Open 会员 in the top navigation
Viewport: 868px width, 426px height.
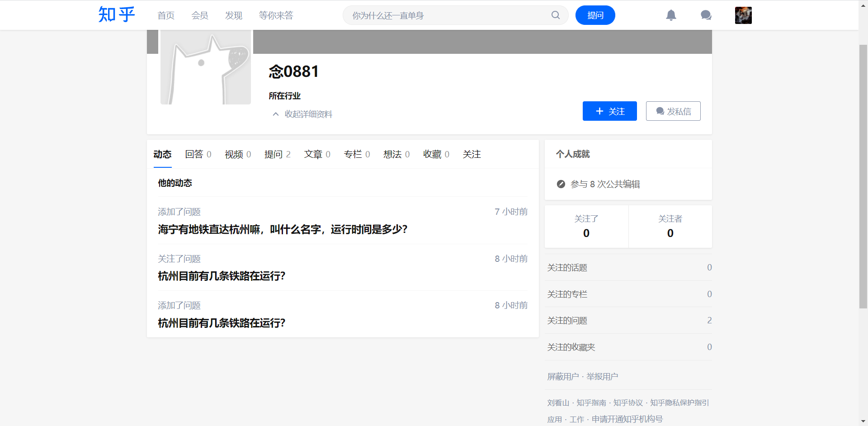(200, 15)
